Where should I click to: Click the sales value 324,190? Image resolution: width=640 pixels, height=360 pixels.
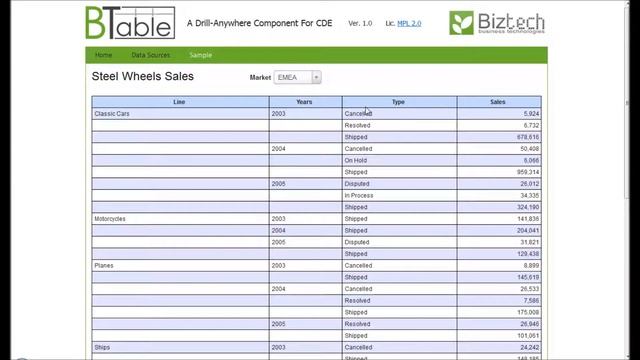(528, 207)
